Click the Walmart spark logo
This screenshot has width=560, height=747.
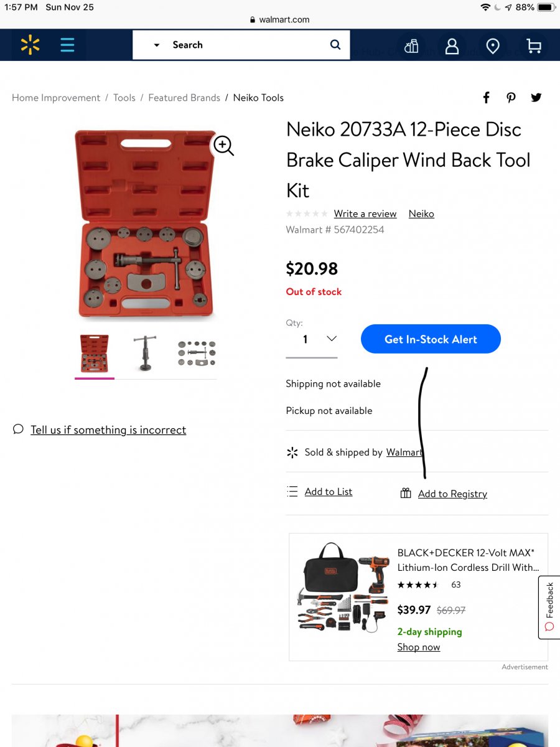(30, 45)
